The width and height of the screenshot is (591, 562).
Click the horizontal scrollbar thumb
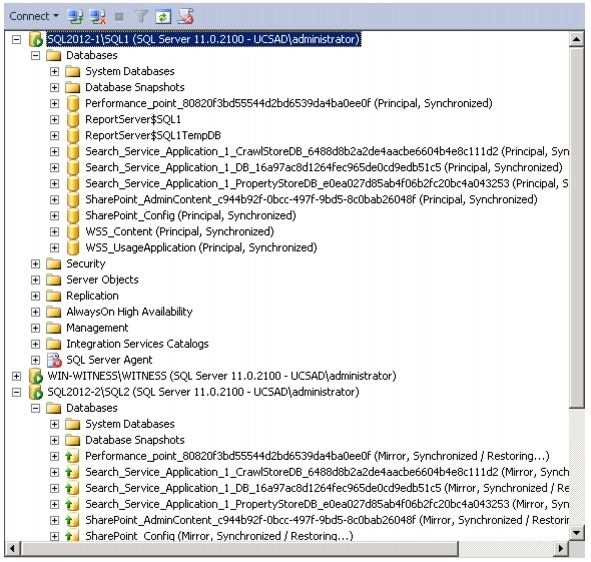240,549
